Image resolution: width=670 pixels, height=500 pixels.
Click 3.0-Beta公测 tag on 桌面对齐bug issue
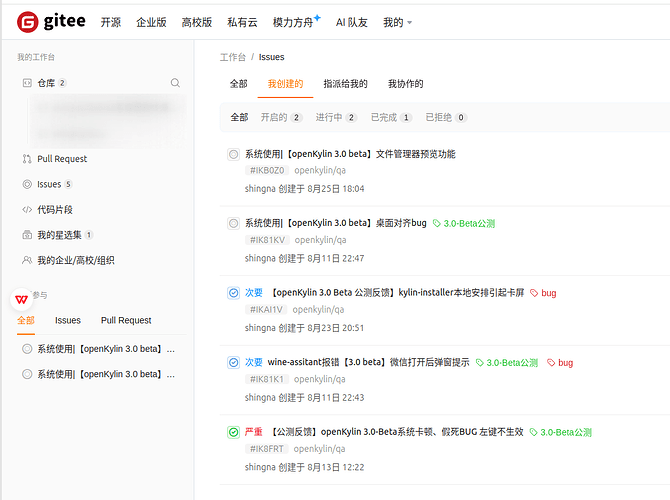click(x=464, y=224)
